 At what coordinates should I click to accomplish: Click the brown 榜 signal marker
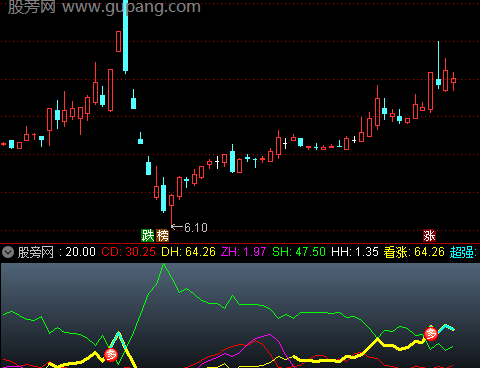(x=162, y=236)
